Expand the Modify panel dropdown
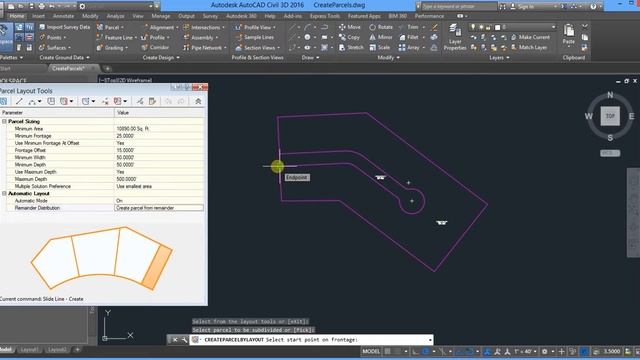The image size is (640, 360). [x=388, y=58]
